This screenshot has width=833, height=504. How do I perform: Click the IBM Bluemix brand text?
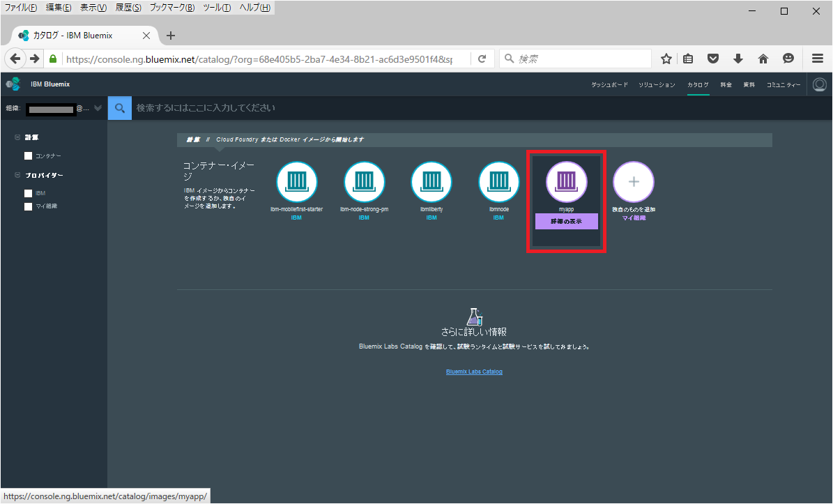pyautogui.click(x=50, y=84)
